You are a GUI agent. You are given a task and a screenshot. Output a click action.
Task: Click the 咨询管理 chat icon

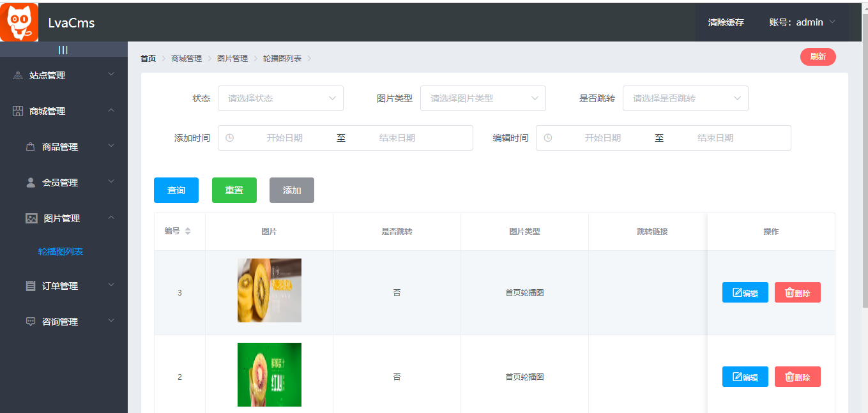coord(31,322)
